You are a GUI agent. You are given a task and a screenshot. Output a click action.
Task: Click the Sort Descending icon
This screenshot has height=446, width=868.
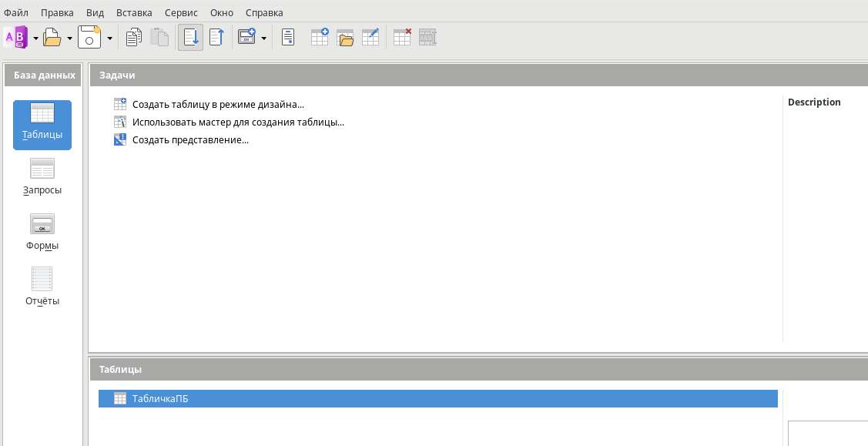(216, 38)
